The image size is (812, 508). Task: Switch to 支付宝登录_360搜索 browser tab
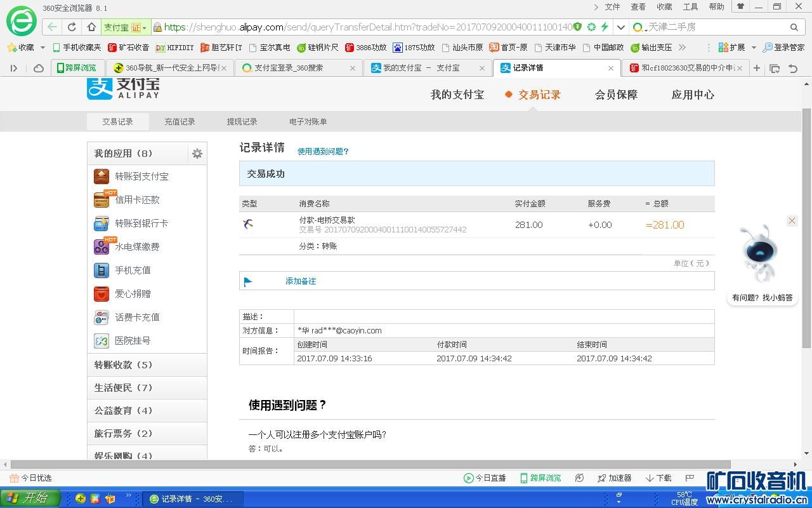click(298, 68)
